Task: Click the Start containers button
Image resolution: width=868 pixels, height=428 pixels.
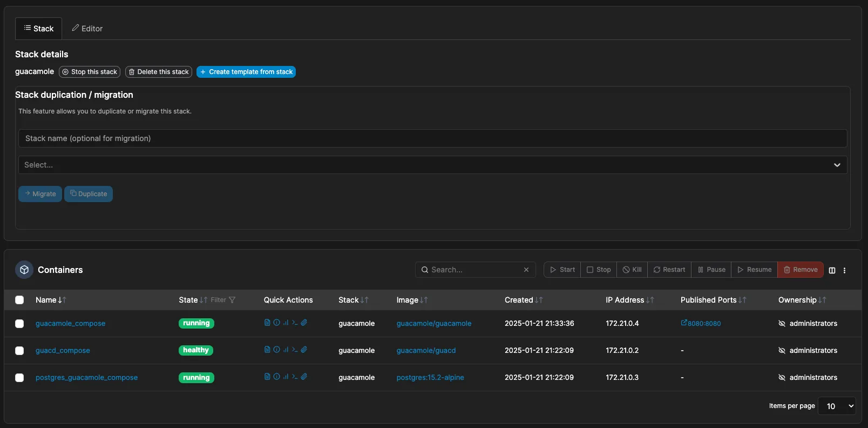Action: click(x=562, y=270)
